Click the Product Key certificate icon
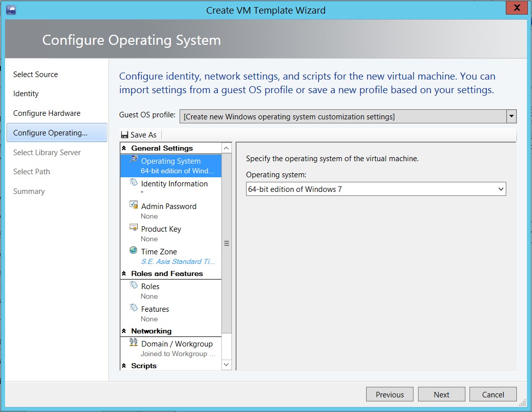Viewport: 532px width, 412px height. 134,227
